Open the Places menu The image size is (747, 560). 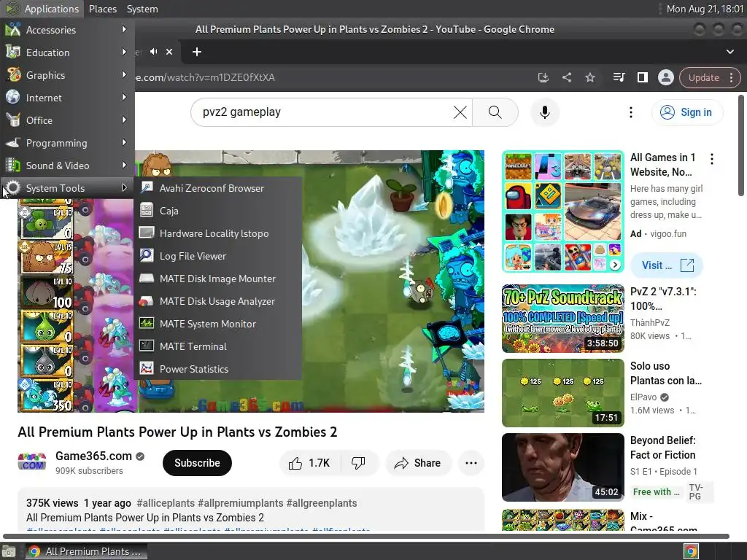(102, 9)
